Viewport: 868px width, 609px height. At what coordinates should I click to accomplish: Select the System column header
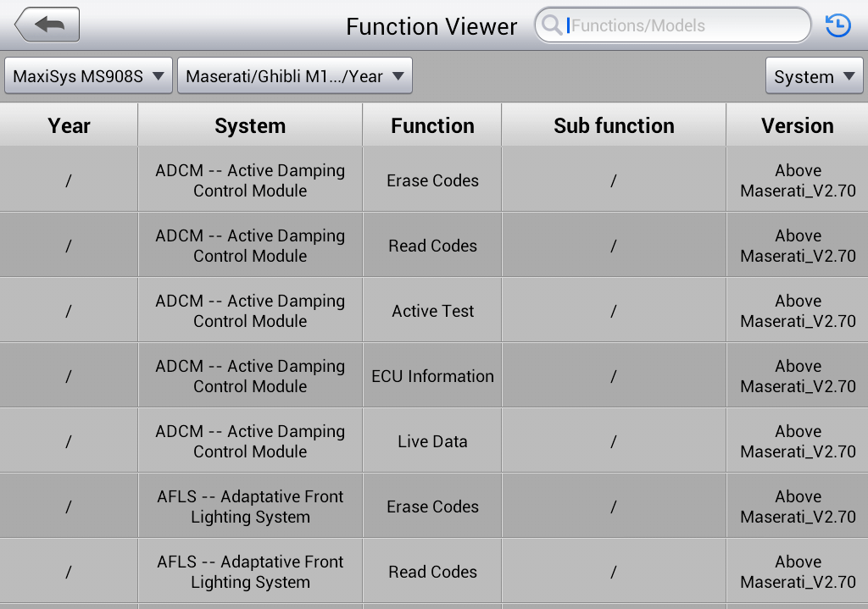pos(250,125)
